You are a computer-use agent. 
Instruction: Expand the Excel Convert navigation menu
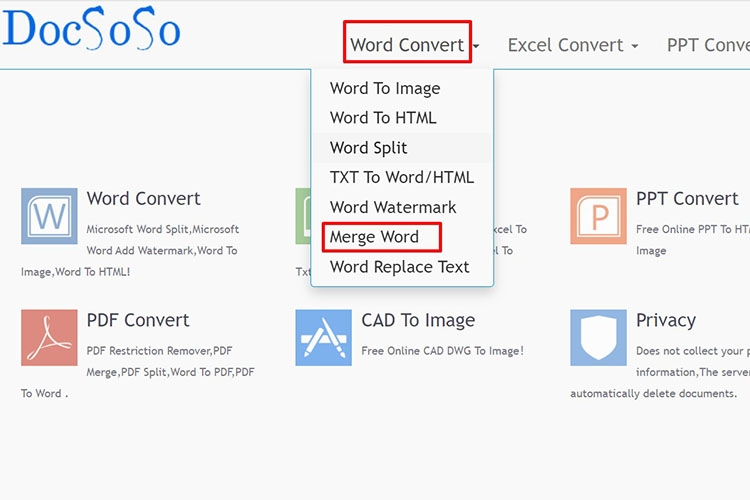(x=573, y=45)
